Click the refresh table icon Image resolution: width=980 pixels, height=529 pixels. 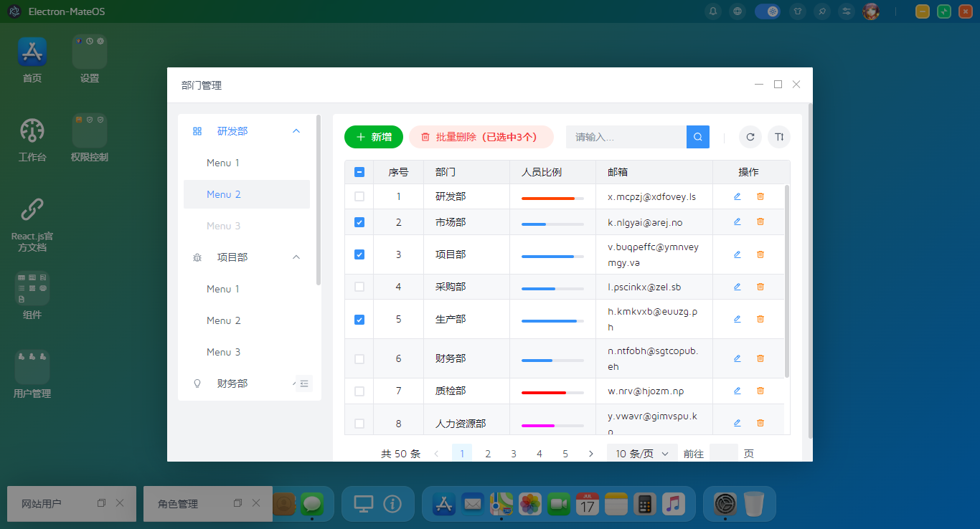pyautogui.click(x=750, y=137)
